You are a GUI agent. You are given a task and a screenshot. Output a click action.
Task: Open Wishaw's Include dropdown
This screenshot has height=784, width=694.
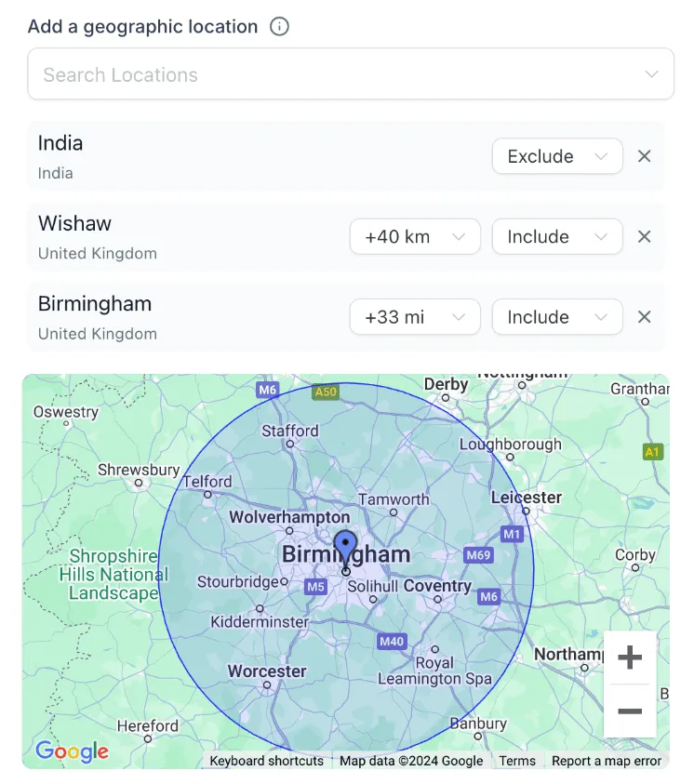point(556,236)
